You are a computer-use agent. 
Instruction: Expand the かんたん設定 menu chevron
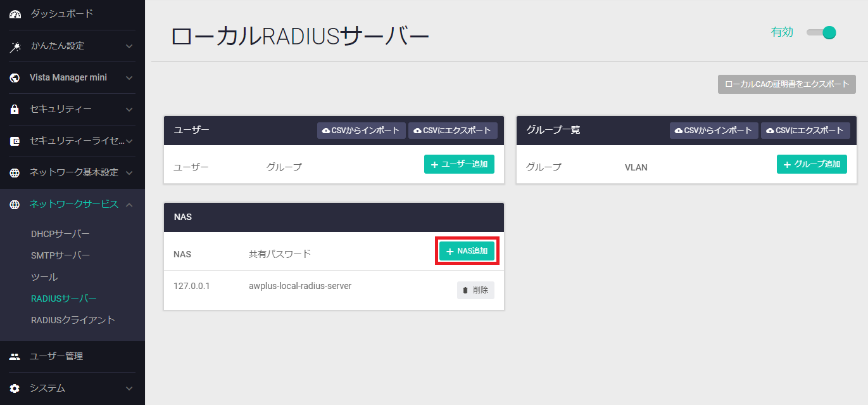coord(129,46)
